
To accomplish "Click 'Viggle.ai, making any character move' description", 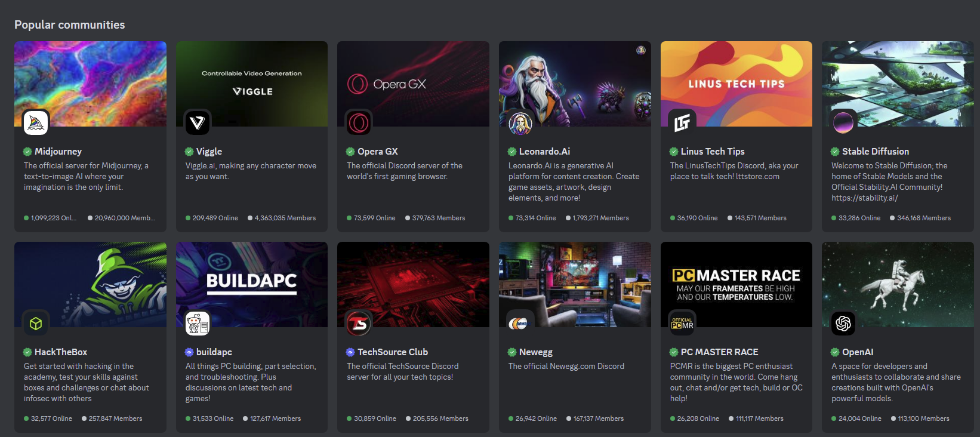I will 251,171.
